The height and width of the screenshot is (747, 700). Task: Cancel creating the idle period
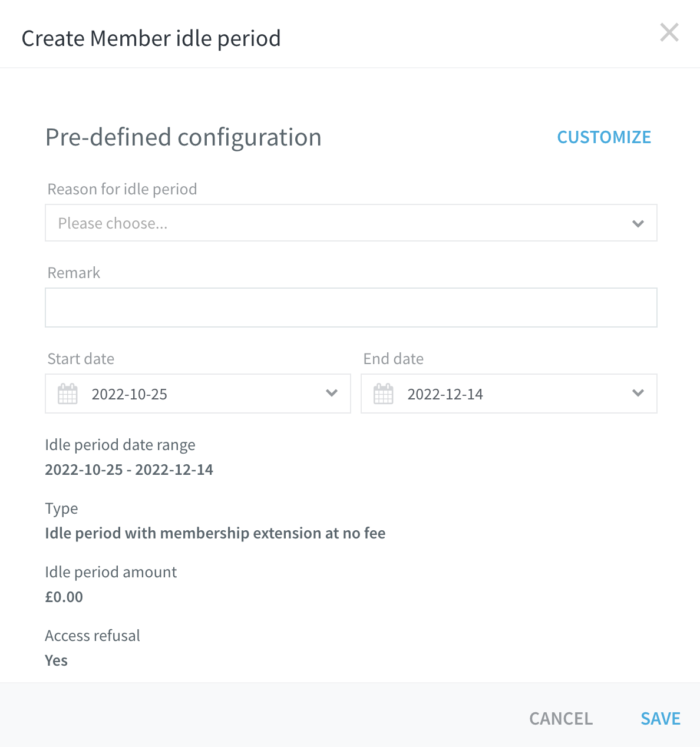pos(561,719)
